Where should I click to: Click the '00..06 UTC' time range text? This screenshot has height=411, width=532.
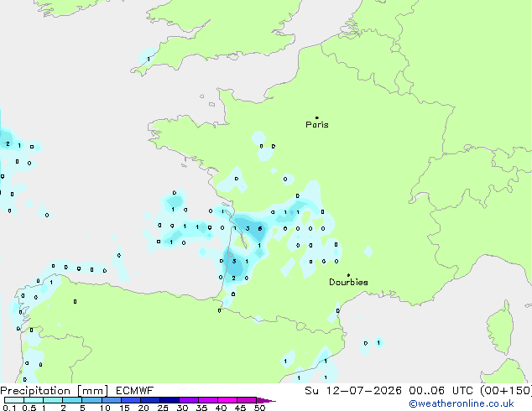click(441, 391)
